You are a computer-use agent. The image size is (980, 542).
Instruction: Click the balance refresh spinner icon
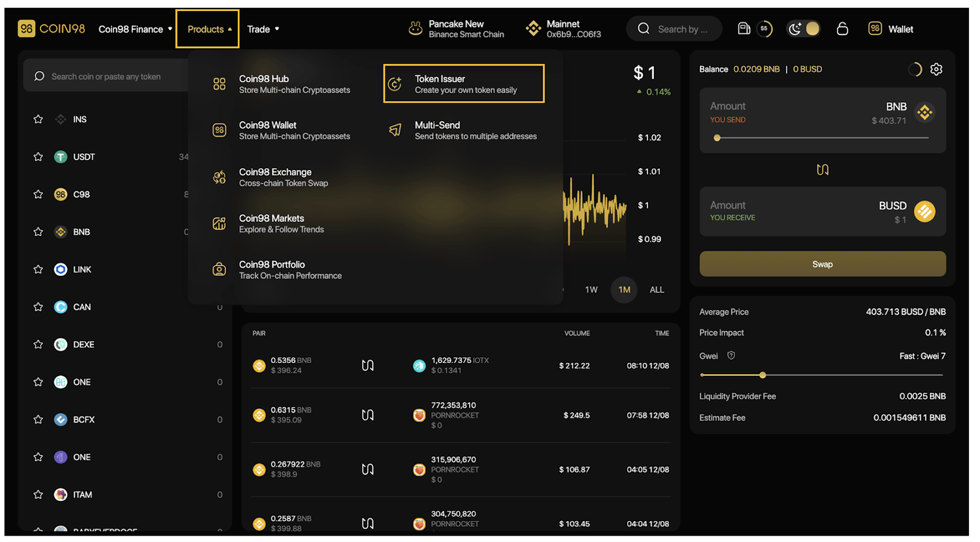click(x=915, y=69)
